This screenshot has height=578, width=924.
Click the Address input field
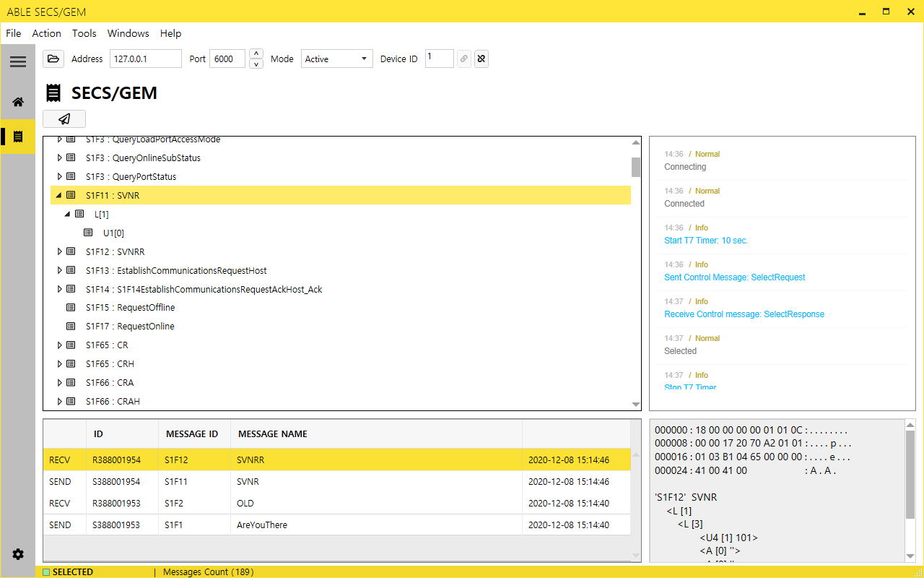pos(146,59)
